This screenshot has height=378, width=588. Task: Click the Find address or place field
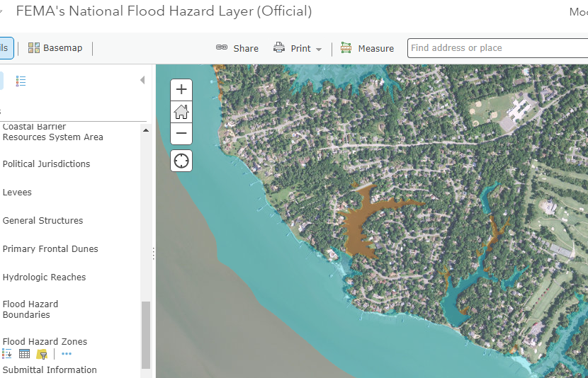[496, 48]
